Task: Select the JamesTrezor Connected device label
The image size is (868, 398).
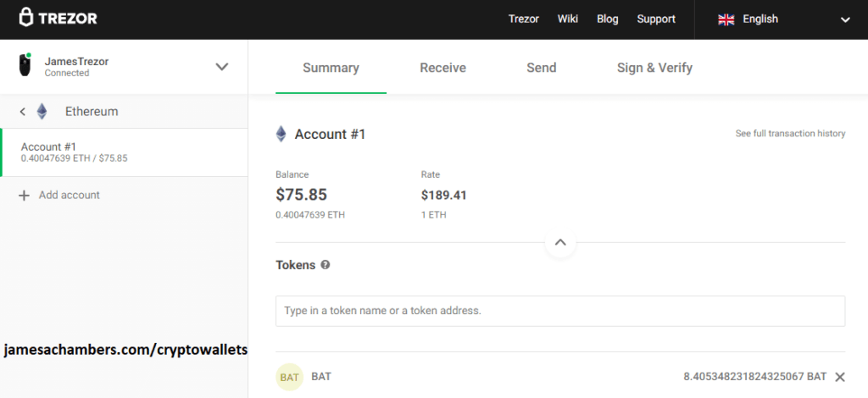Action: (x=76, y=67)
